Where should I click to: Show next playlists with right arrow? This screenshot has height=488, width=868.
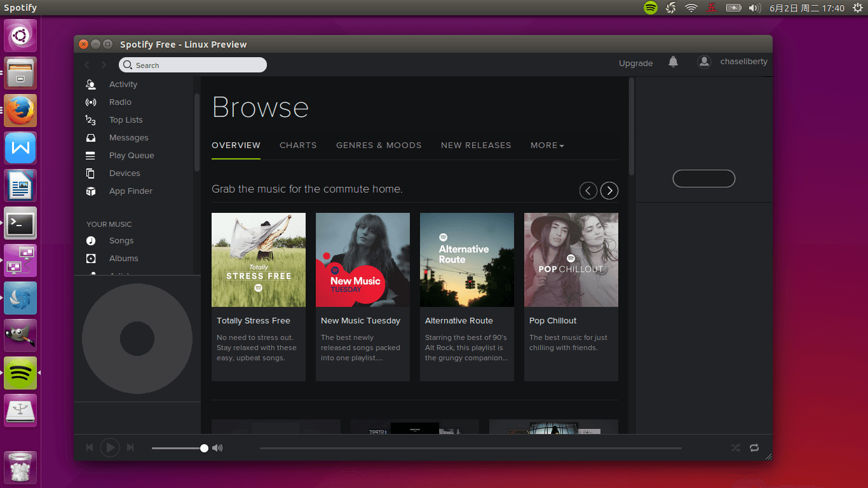tap(609, 191)
